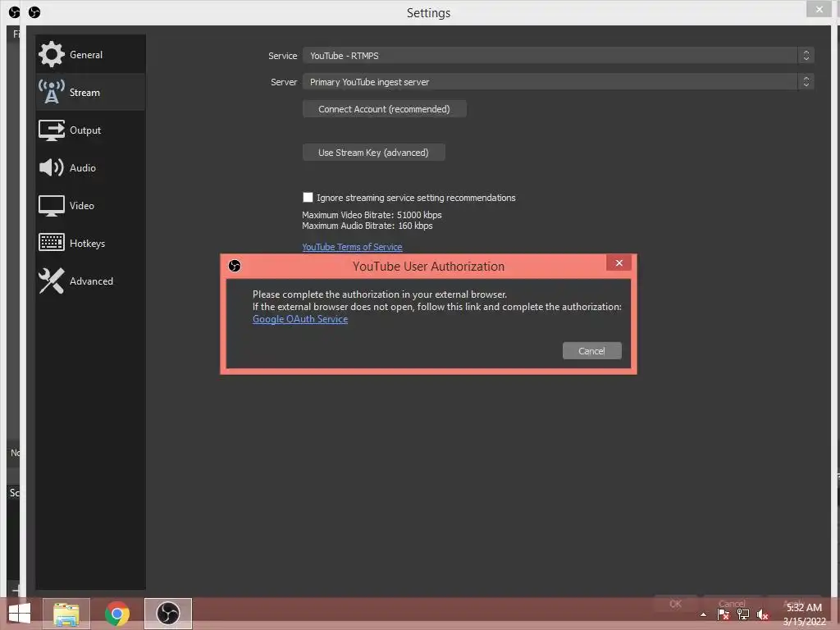Toggle Ignore streaming service setting recommendations
The height and width of the screenshot is (630, 840).
coord(308,198)
